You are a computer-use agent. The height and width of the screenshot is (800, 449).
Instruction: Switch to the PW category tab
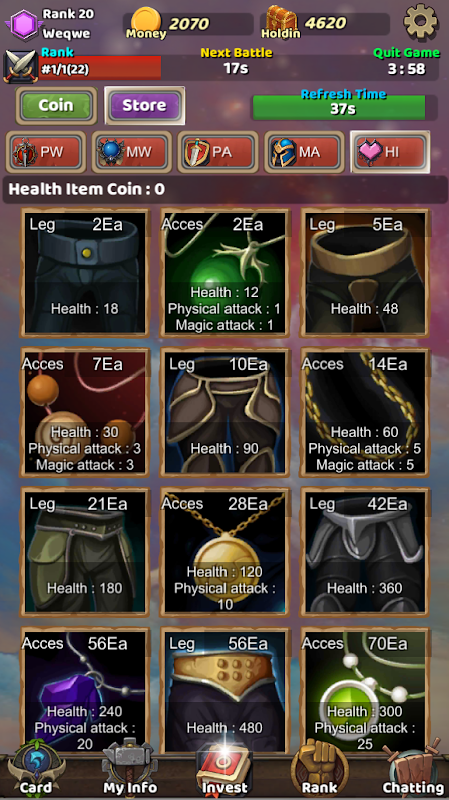click(x=46, y=152)
